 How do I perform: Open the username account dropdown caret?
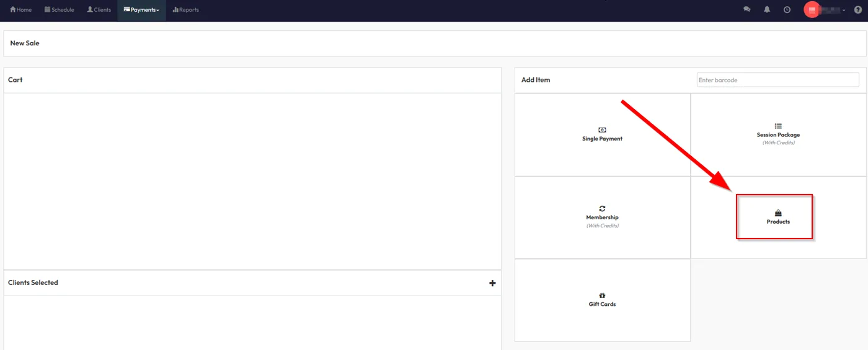(x=844, y=11)
